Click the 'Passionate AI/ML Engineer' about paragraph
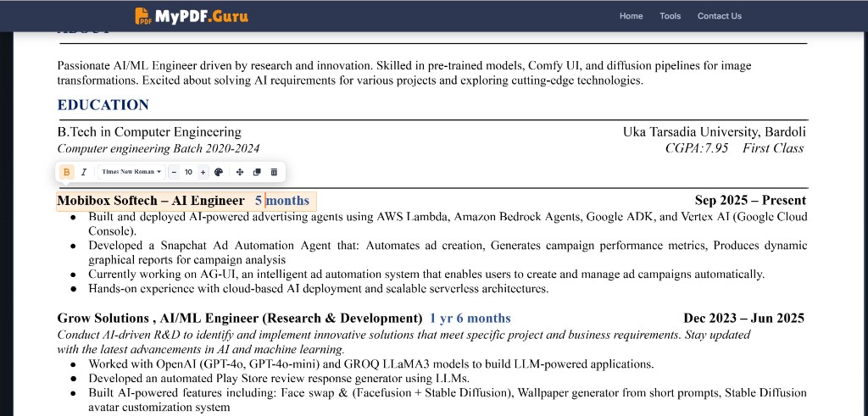Screen dimensions: 868x416 click(x=404, y=73)
